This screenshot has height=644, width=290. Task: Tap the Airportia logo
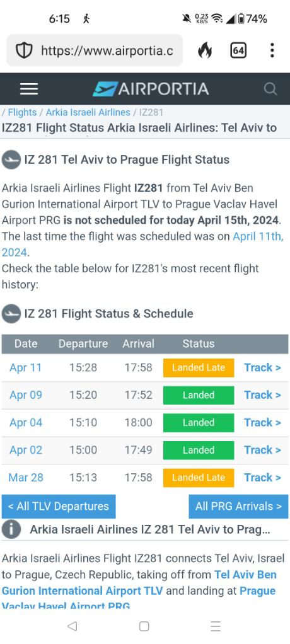coord(151,89)
